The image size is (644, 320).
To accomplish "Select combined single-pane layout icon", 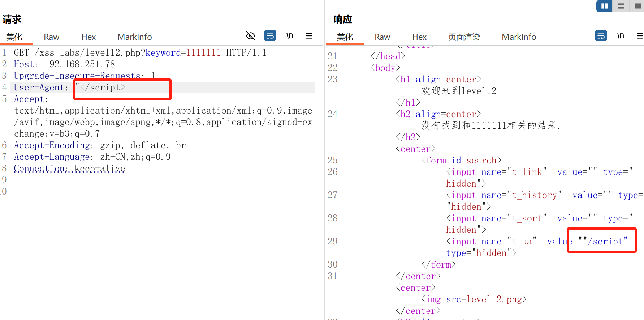I will click(x=637, y=6).
